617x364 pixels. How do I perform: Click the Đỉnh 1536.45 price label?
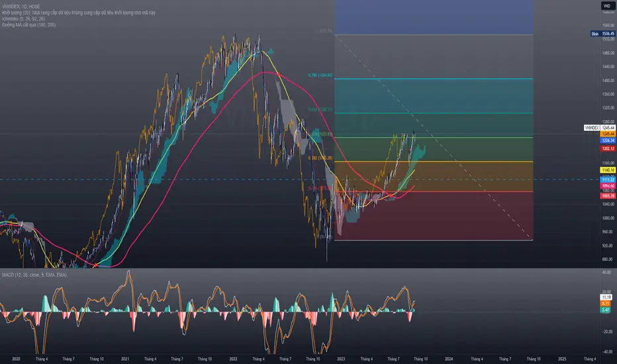point(602,34)
